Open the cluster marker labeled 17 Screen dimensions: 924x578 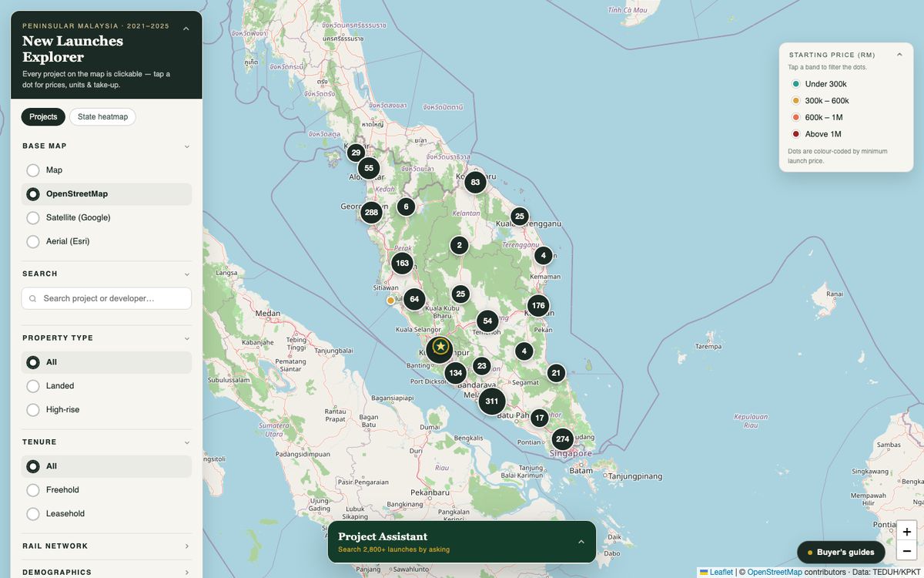tap(539, 418)
